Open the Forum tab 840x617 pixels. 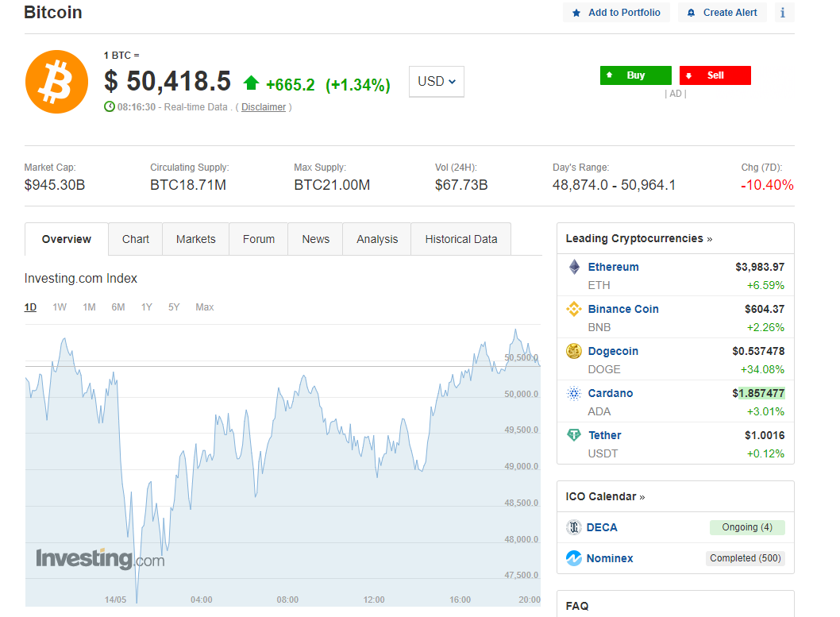coord(259,239)
